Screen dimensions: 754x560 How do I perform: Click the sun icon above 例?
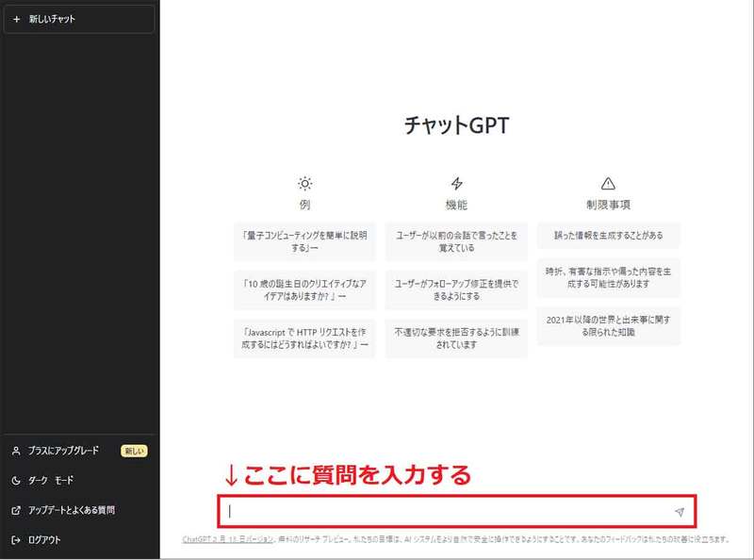(x=304, y=183)
